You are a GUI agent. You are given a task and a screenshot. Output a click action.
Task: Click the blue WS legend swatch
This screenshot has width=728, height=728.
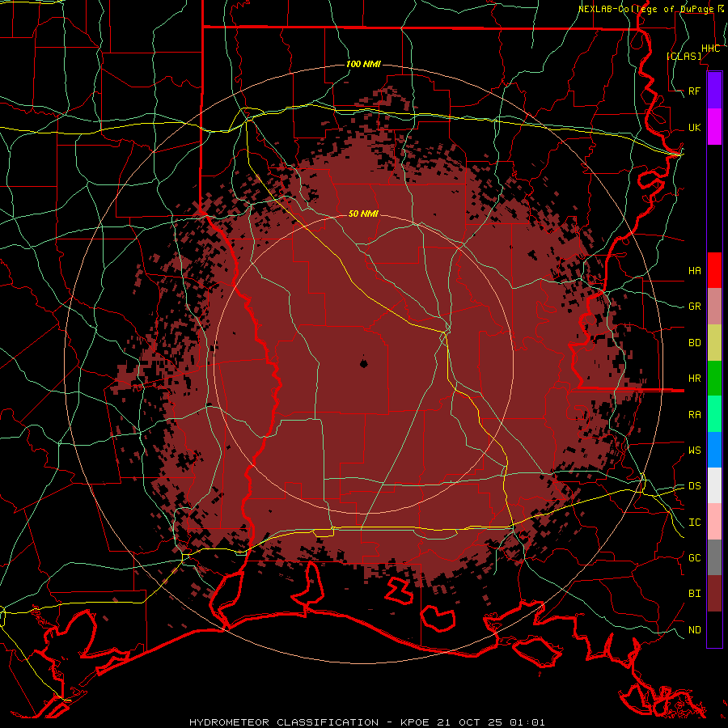tap(714, 450)
